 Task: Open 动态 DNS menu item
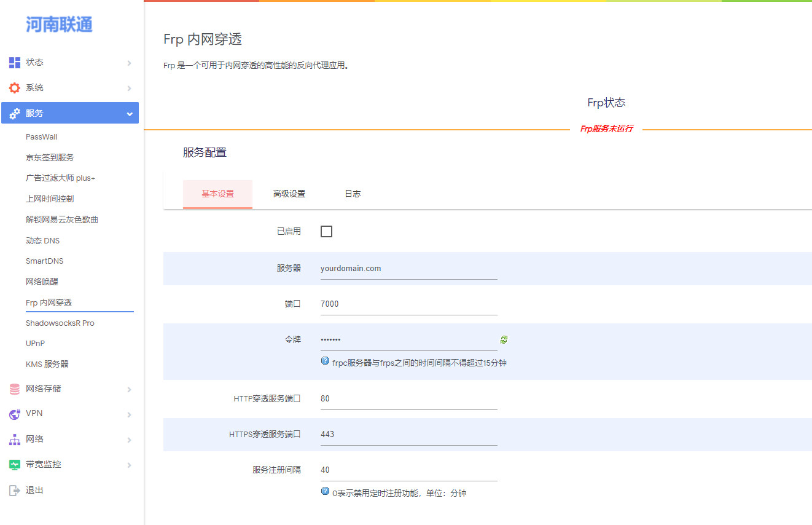pos(43,240)
